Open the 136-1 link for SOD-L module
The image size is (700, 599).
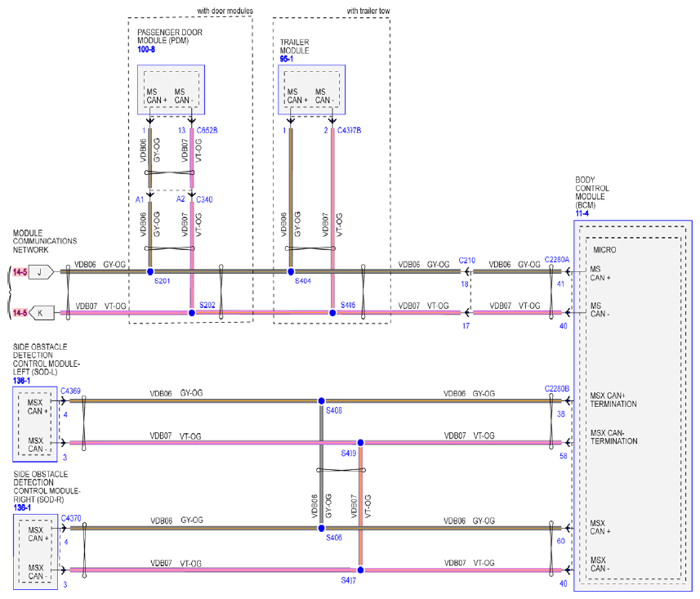click(21, 381)
